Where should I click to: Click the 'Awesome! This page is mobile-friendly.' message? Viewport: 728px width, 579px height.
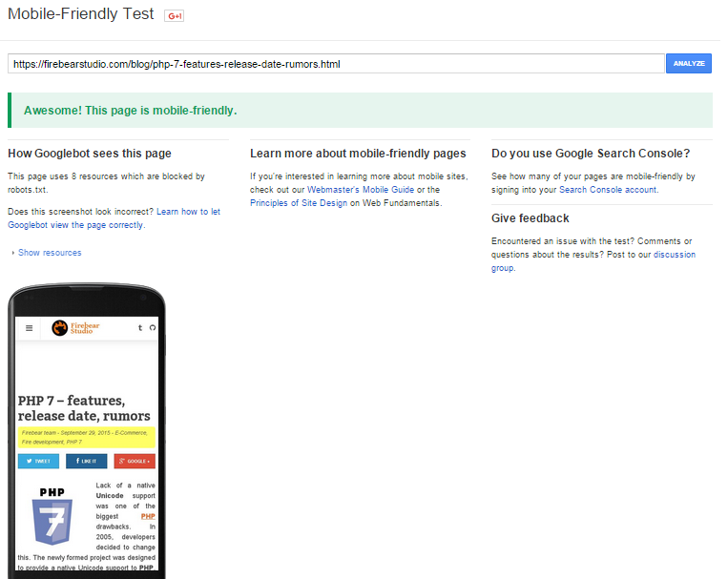[x=131, y=111]
